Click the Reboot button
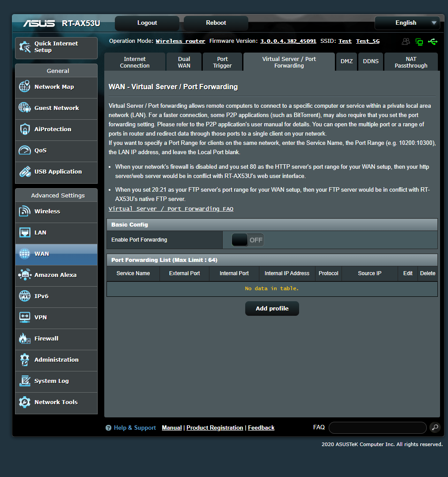Viewport: 448px width, 477px height. [x=216, y=23]
